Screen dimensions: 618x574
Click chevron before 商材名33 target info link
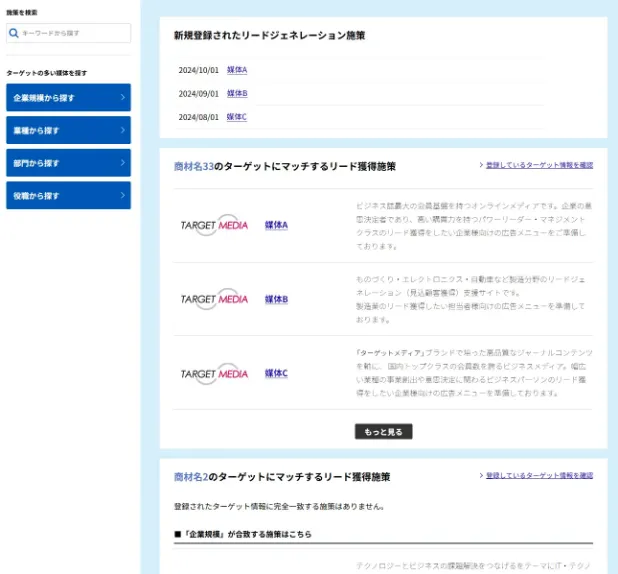tap(481, 165)
